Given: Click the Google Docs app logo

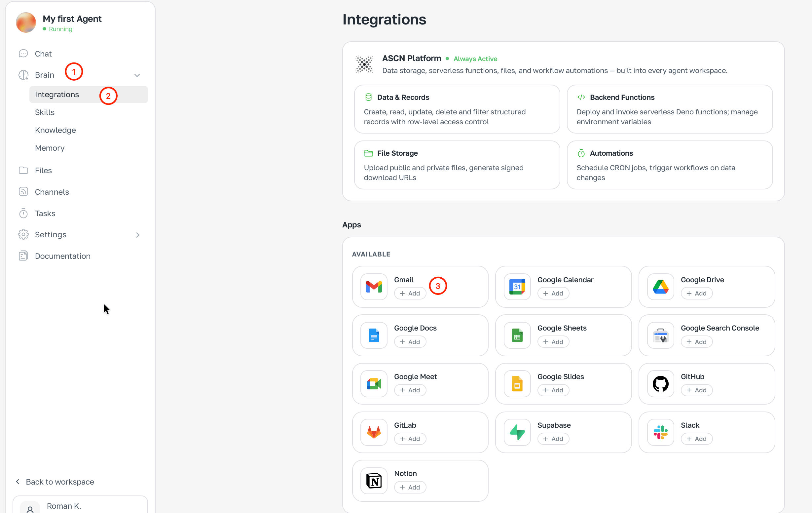Looking at the screenshot, I should [x=374, y=335].
